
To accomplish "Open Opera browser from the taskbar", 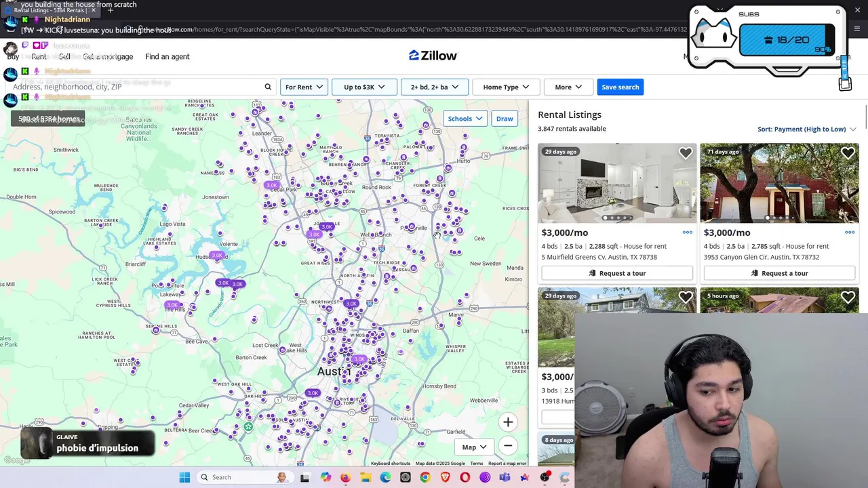I will (465, 477).
